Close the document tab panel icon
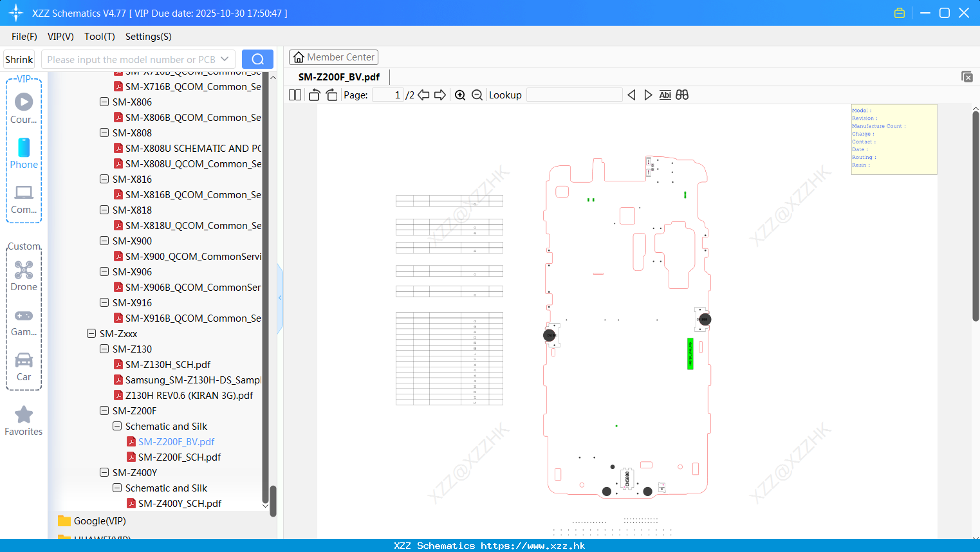The image size is (980, 552). pos(966,77)
